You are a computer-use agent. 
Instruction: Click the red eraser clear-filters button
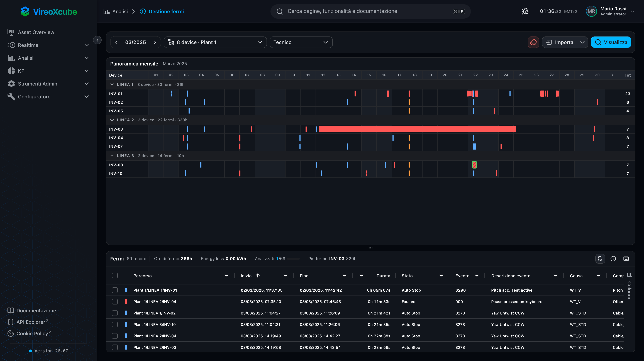(x=533, y=42)
